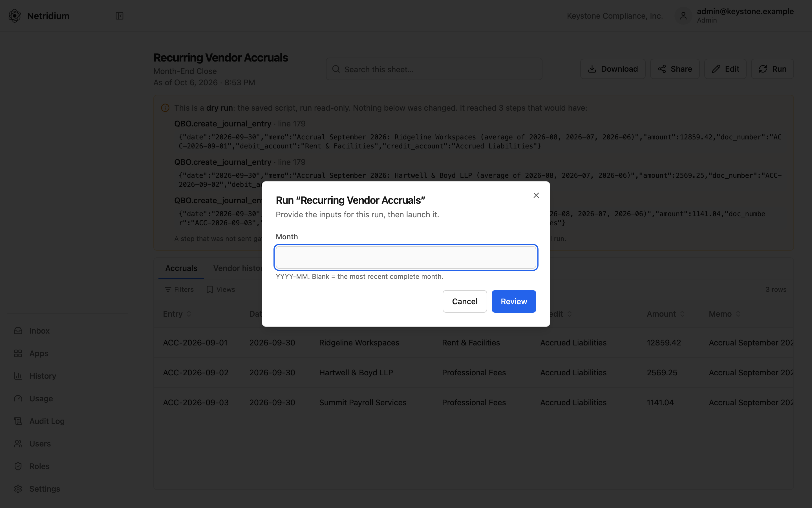Screen dimensions: 812x508
Task: Open the user profile avatar icon
Action: (x=683, y=16)
